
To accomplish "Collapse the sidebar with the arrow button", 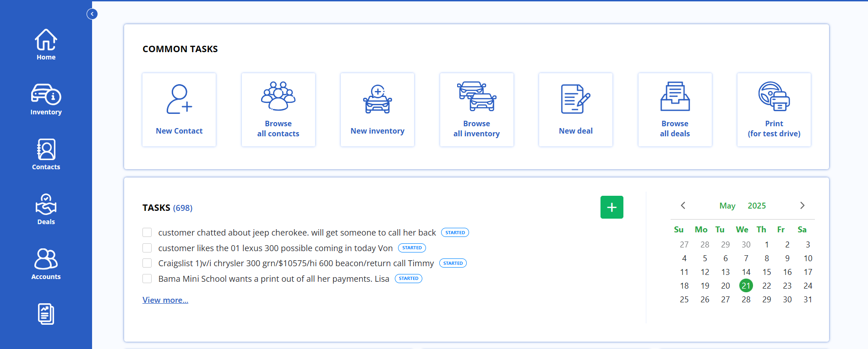I will point(92,14).
